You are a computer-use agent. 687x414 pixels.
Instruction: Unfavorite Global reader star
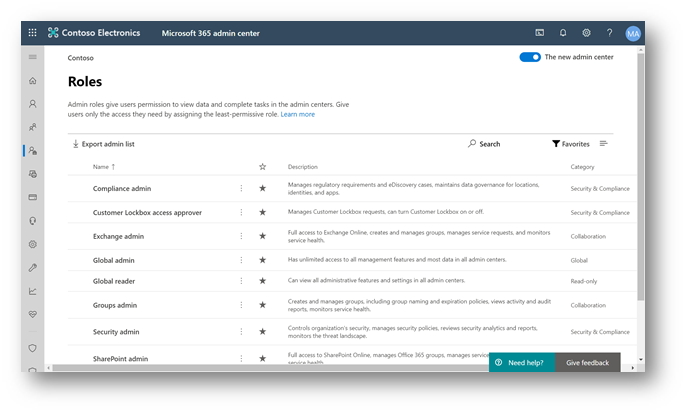click(x=262, y=280)
